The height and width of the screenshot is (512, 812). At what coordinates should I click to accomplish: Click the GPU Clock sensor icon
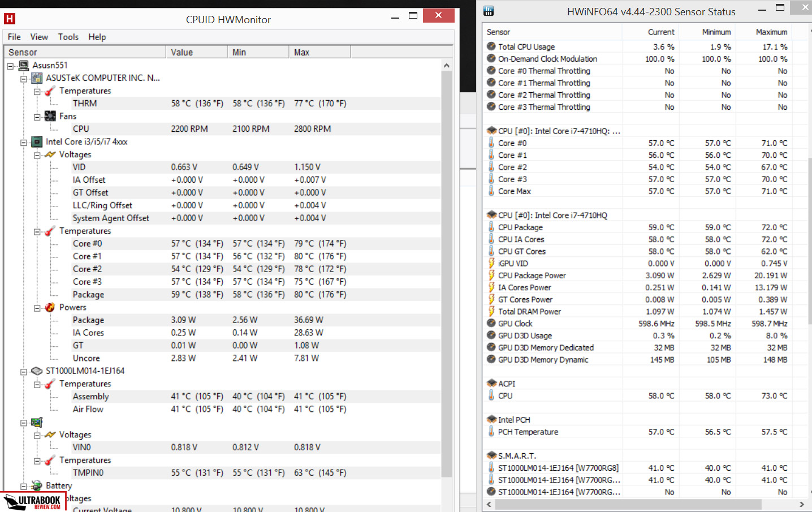click(491, 323)
